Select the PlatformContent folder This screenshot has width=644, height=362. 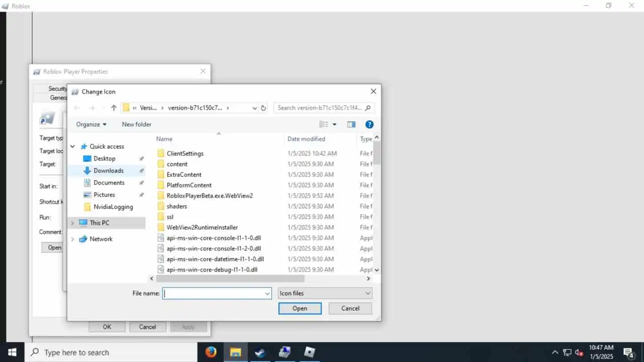point(189,185)
